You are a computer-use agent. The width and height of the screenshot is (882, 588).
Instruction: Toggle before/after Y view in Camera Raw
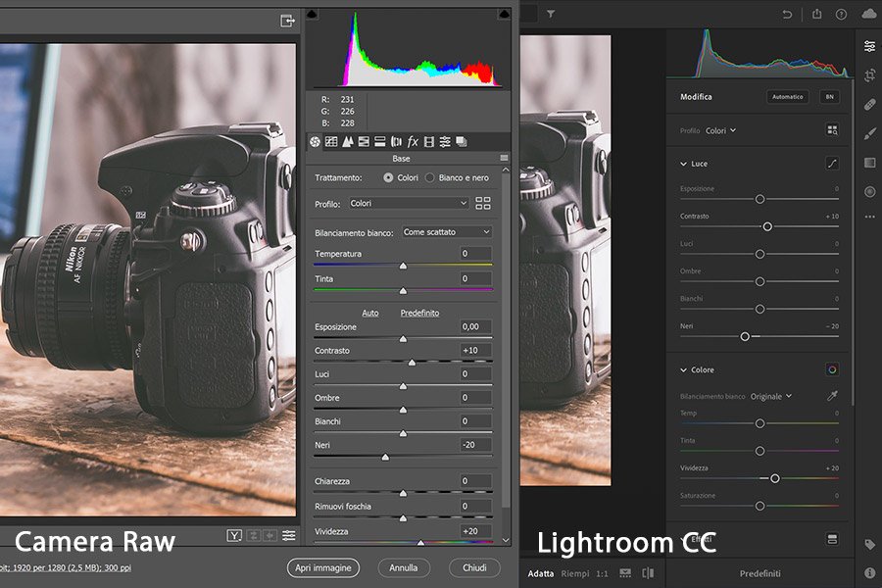[234, 536]
